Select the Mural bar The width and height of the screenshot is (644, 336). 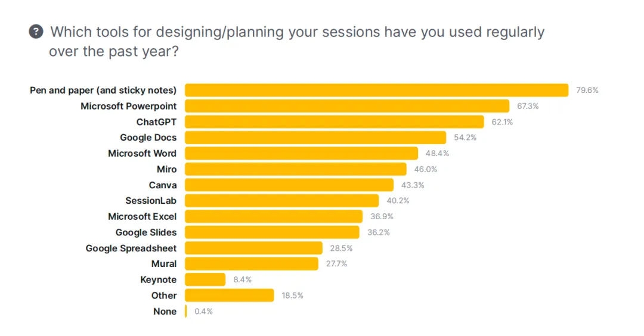(x=252, y=264)
